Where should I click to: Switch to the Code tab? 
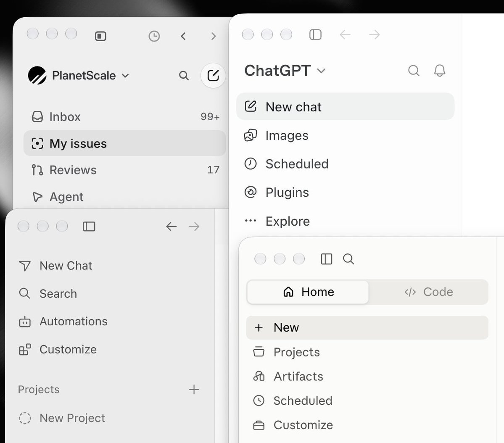(x=428, y=292)
